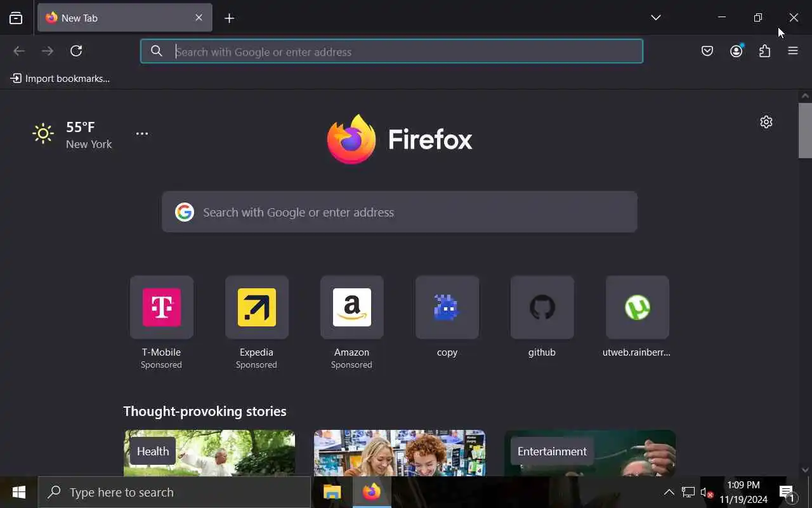Open the Health story thumbnail

[x=209, y=453]
